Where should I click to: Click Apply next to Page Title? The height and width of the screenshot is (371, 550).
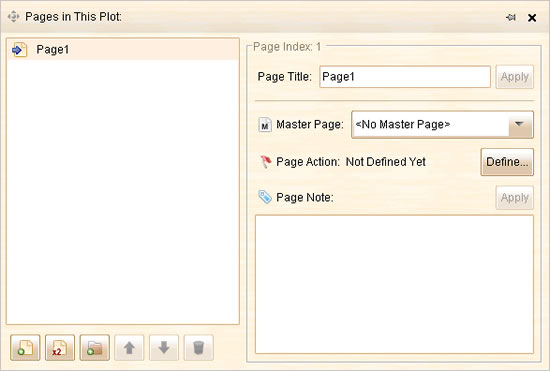[515, 76]
